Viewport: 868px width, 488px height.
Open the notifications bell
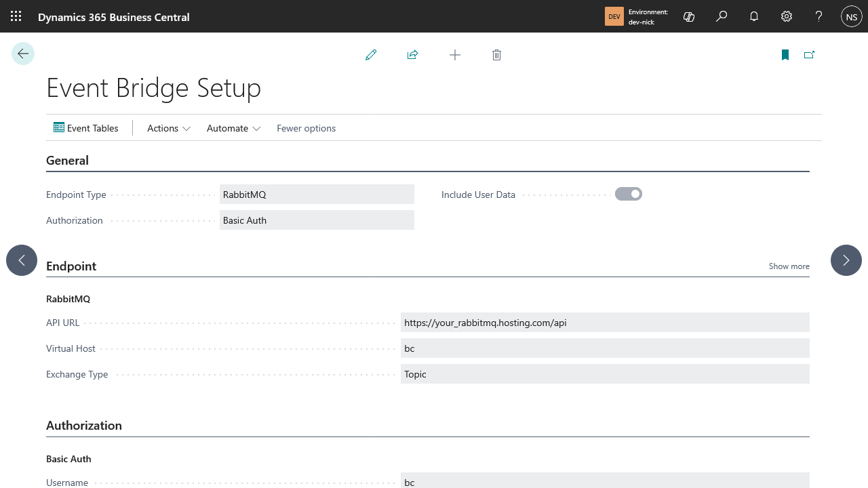pos(754,16)
